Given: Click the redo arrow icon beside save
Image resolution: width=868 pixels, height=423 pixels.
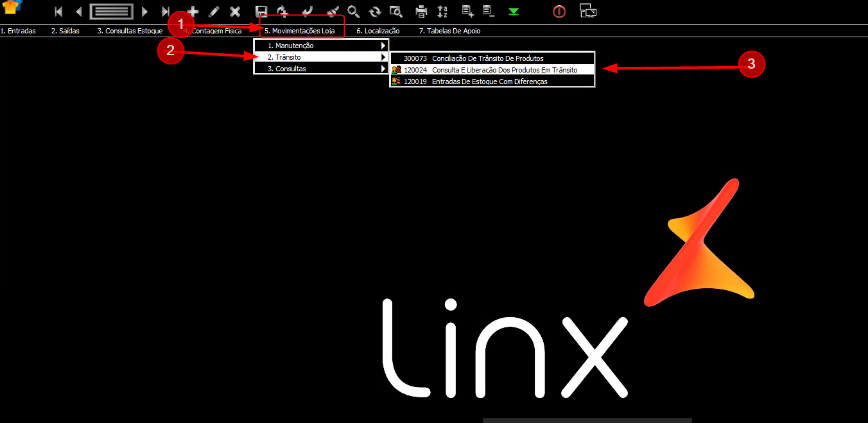Looking at the screenshot, I should [282, 12].
